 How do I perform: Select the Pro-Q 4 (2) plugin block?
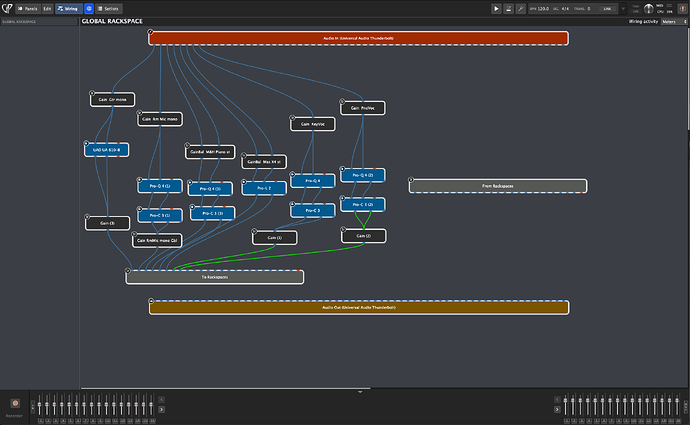tap(363, 175)
